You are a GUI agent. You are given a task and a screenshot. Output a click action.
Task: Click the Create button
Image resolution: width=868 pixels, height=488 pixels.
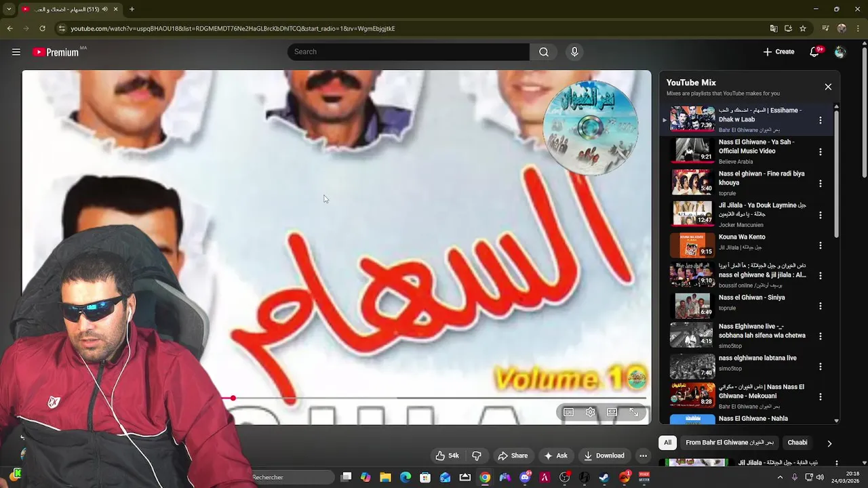778,52
